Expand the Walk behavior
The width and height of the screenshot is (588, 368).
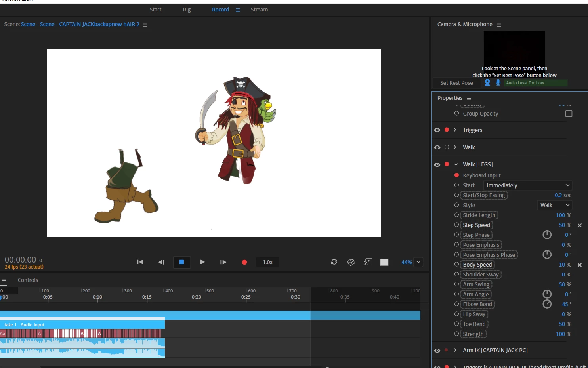click(455, 147)
